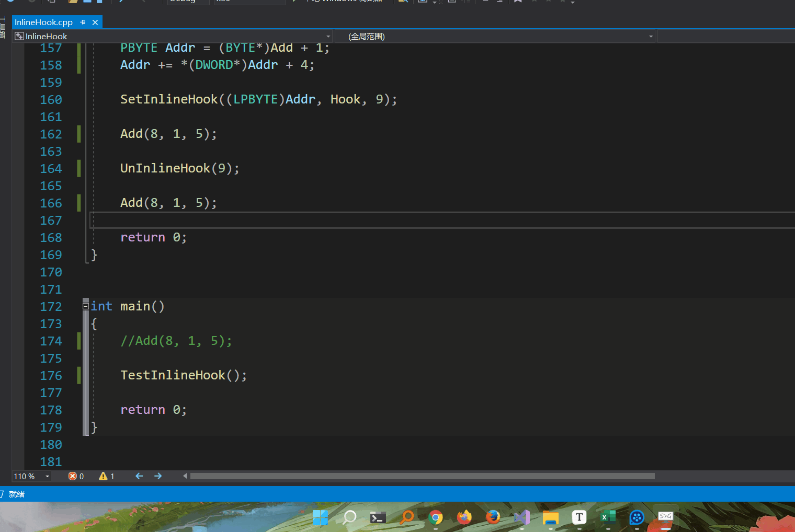Click line number 181
The height and width of the screenshot is (532, 795).
click(51, 462)
